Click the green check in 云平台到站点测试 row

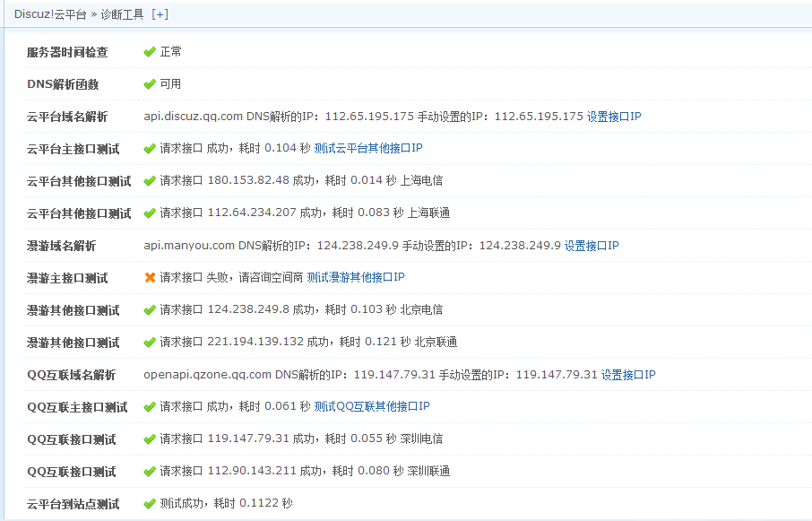pyautogui.click(x=150, y=503)
